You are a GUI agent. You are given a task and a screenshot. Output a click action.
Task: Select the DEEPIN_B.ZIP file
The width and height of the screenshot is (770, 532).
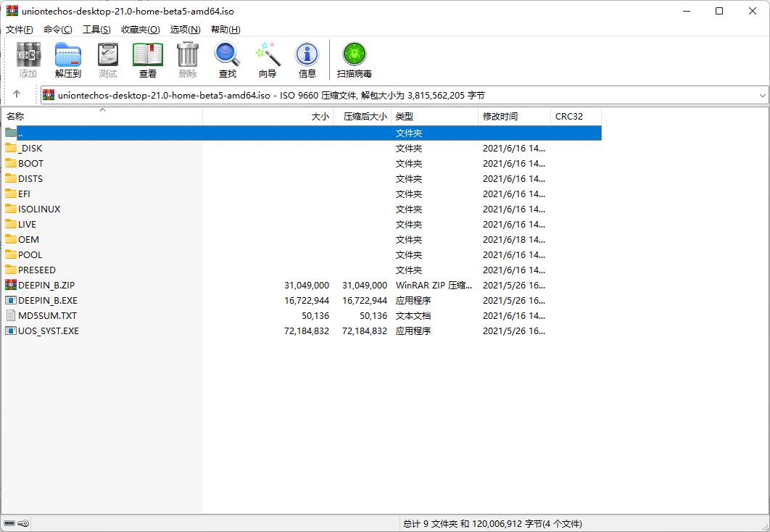point(46,285)
